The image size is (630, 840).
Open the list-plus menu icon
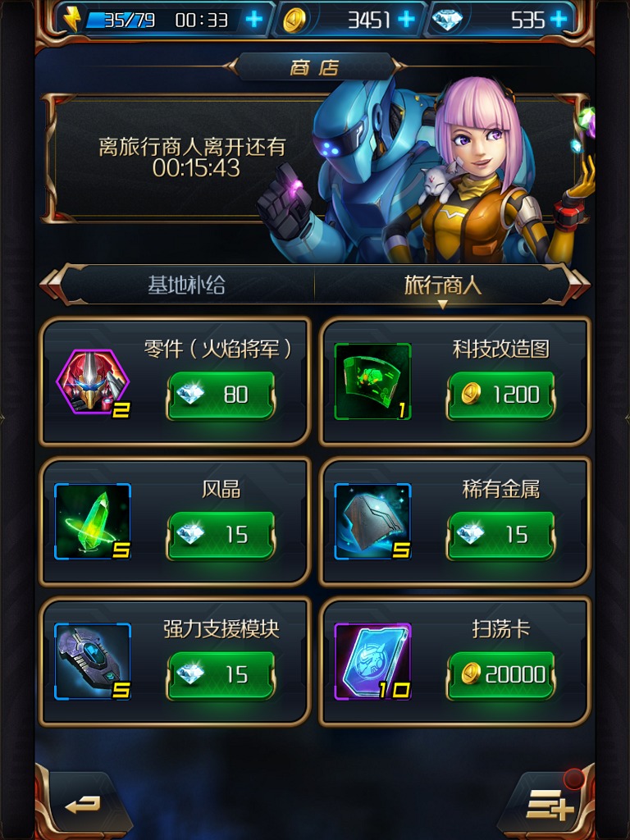(549, 805)
